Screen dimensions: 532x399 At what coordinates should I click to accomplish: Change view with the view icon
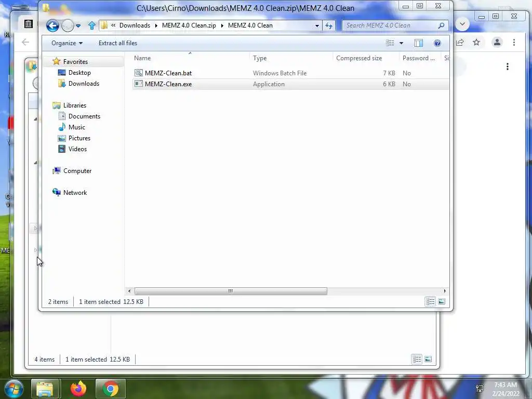(390, 43)
